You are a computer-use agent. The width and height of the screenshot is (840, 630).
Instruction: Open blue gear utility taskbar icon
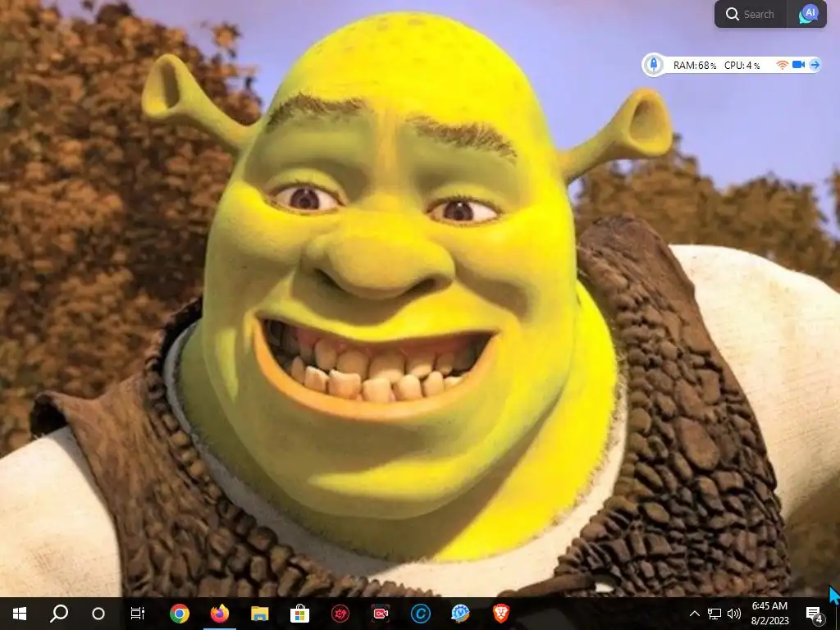click(460, 614)
